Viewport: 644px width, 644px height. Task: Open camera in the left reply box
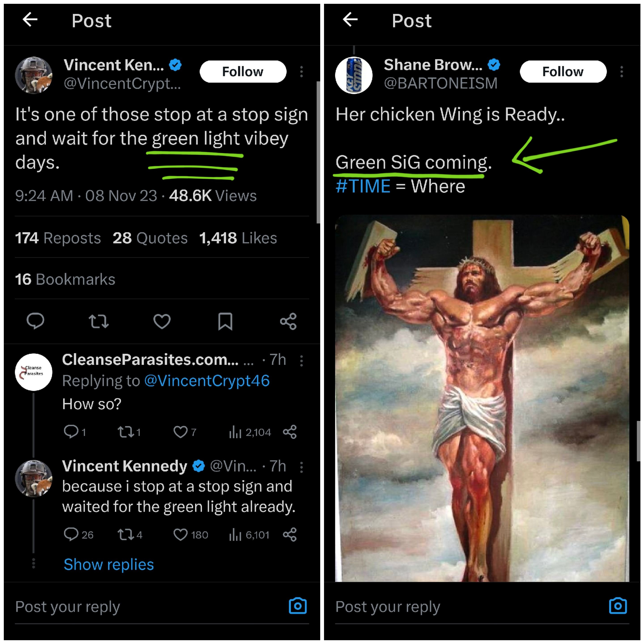coord(298,606)
